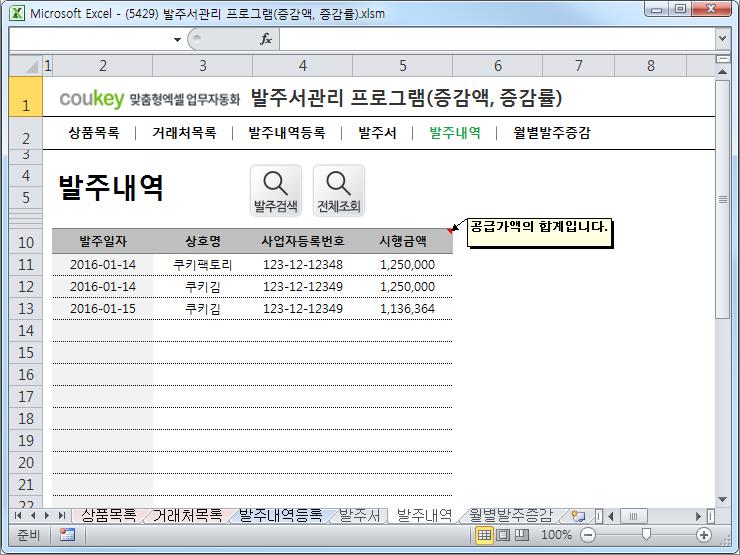Click the macro record icon in status bar
Viewport: 740px width, 555px height.
pyautogui.click(x=67, y=535)
